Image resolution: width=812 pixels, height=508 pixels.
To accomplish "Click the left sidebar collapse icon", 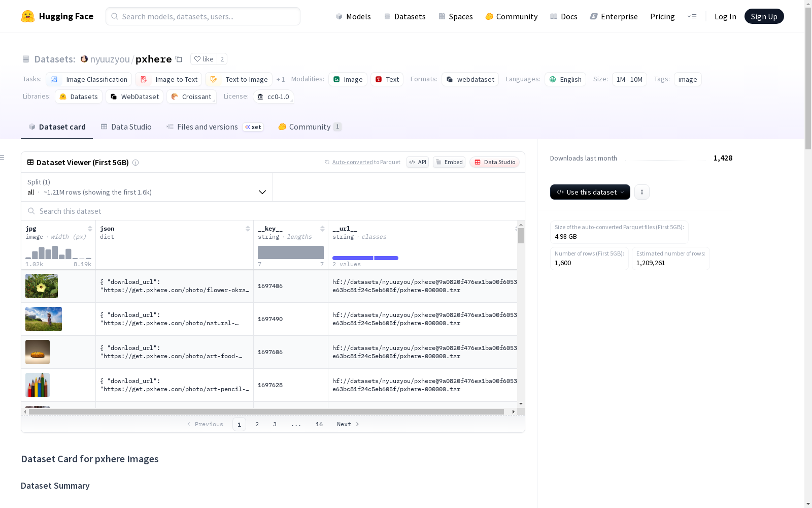I will click(2, 157).
